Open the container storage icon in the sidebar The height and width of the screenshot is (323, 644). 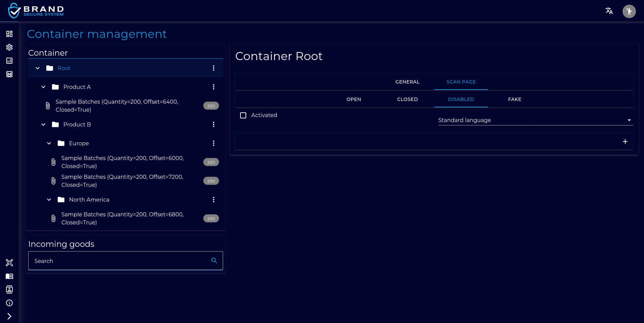[x=9, y=74]
